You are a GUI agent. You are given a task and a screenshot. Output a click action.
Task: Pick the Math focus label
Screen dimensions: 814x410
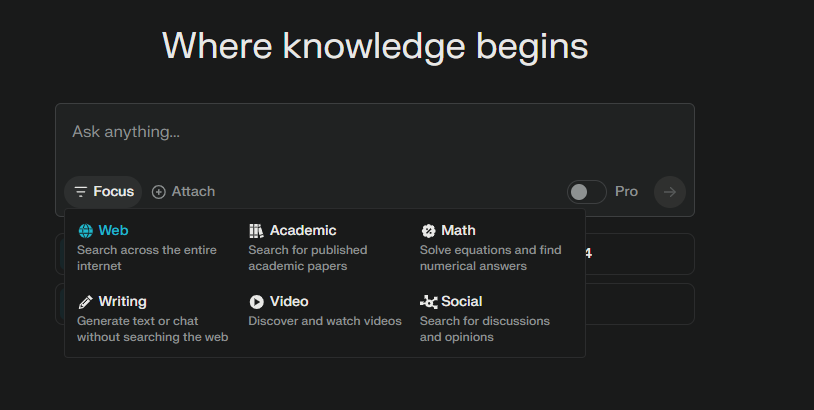click(x=458, y=230)
